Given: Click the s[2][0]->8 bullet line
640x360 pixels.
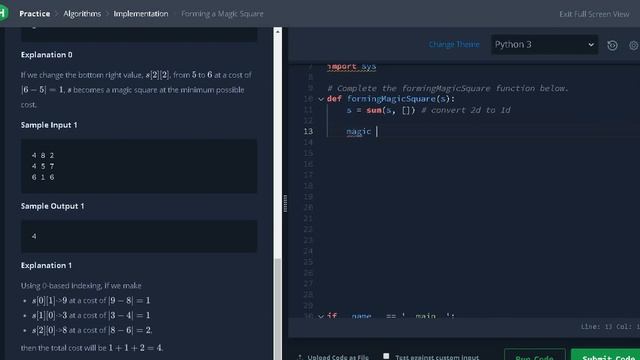Looking at the screenshot, I should click(x=92, y=330).
